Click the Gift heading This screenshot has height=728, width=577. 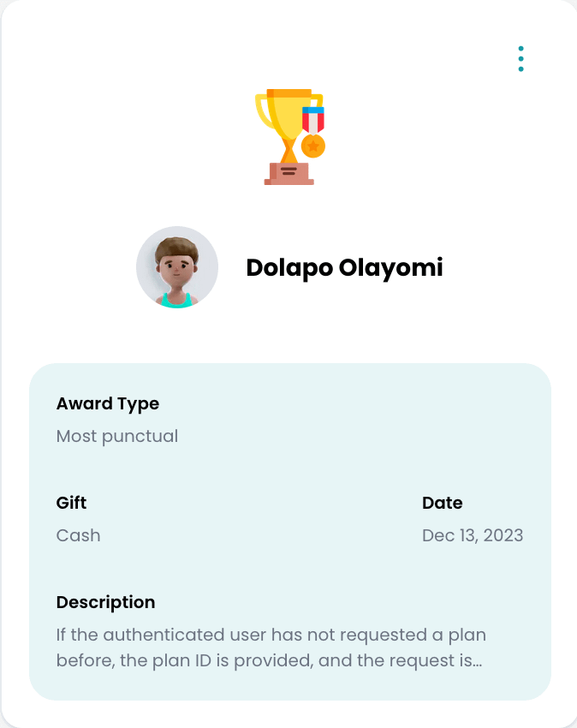[72, 503]
